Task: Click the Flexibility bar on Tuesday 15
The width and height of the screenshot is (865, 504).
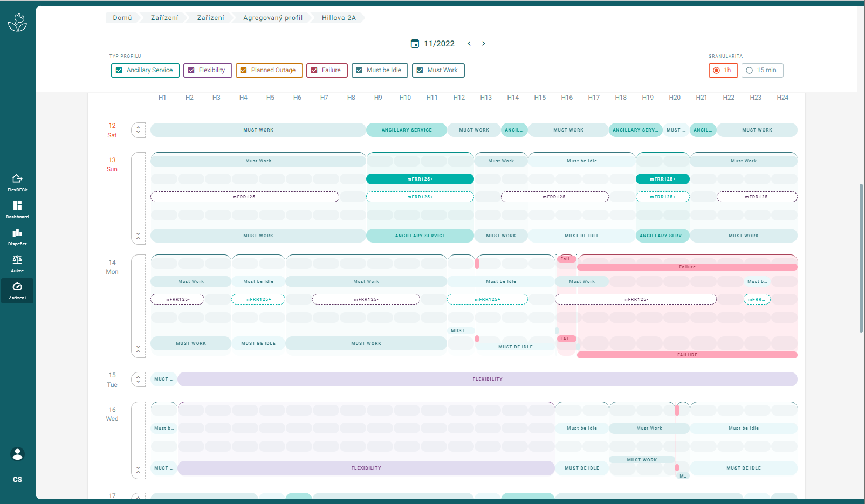Action: pyautogui.click(x=488, y=379)
